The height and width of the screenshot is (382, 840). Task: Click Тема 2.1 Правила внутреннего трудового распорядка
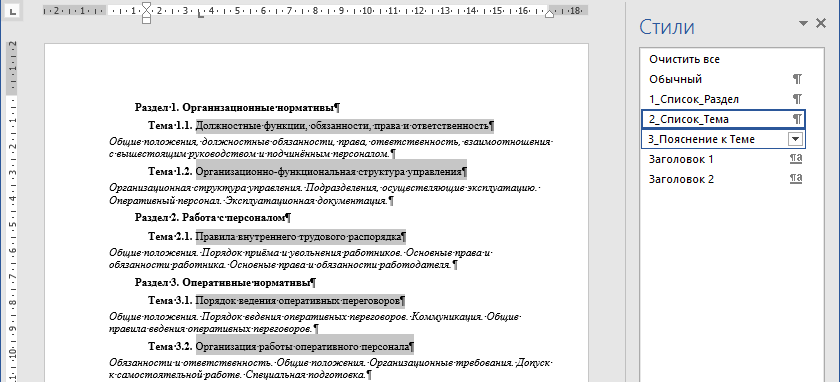(x=278, y=236)
